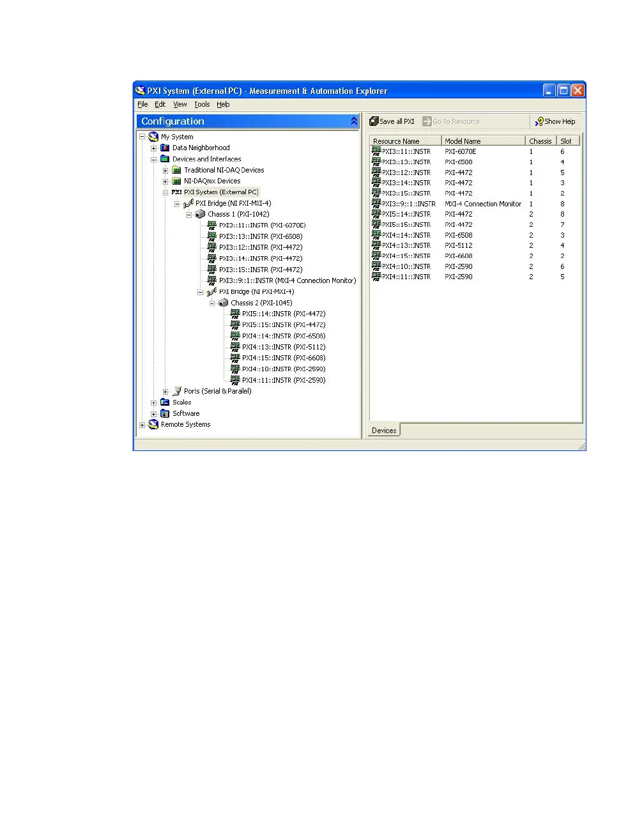Sort by Chassis column header
The height and width of the screenshot is (828, 644).
click(x=540, y=141)
